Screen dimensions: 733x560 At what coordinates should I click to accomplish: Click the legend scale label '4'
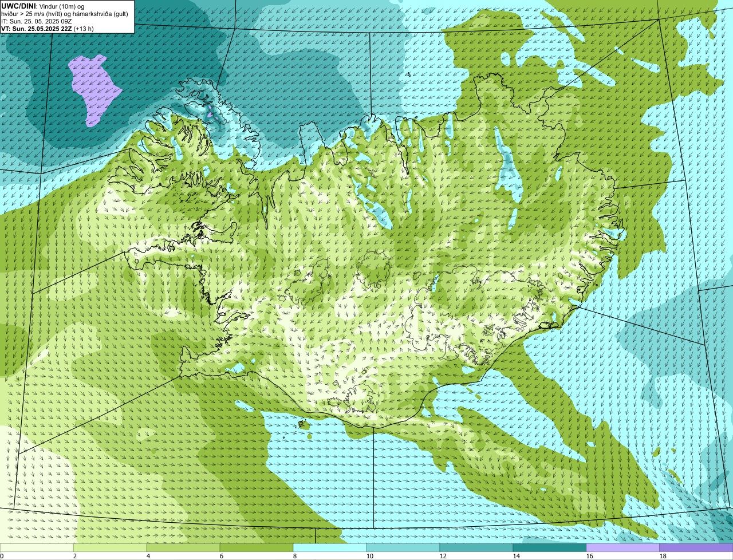tap(148, 556)
